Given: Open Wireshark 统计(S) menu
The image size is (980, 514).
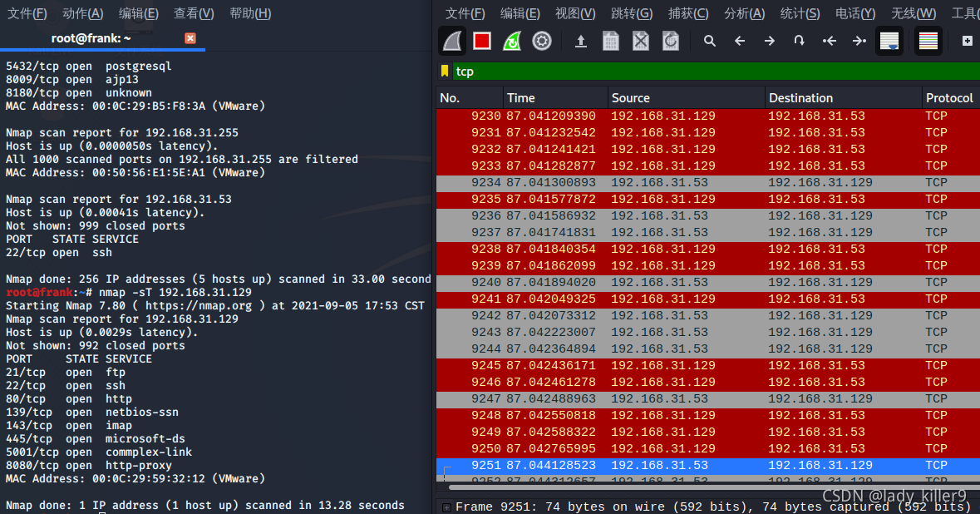Looking at the screenshot, I should tap(800, 13).
